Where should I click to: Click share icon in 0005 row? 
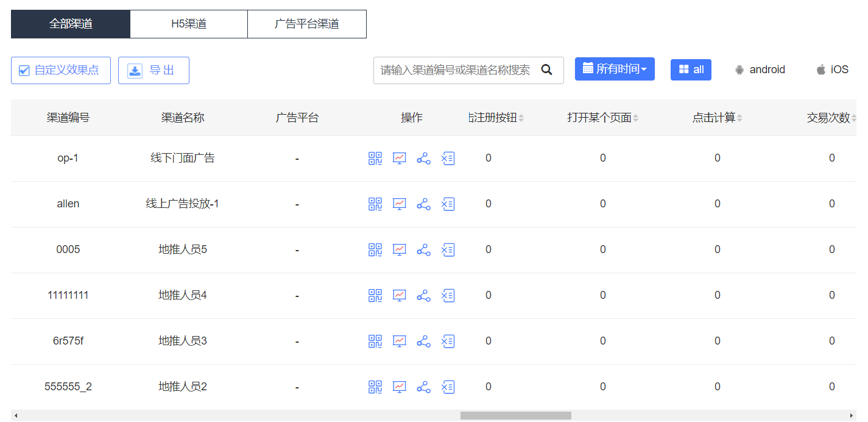(423, 250)
